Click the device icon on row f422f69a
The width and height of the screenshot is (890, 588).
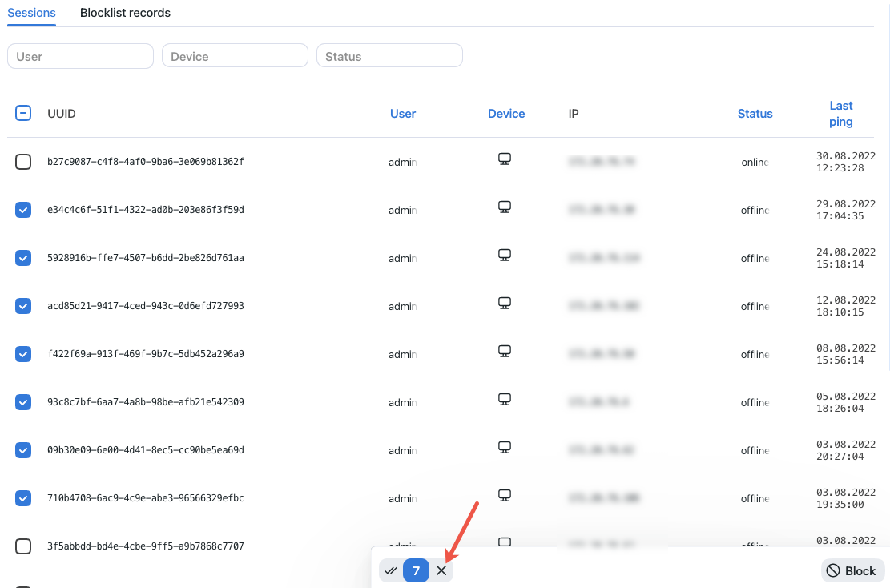[505, 351]
